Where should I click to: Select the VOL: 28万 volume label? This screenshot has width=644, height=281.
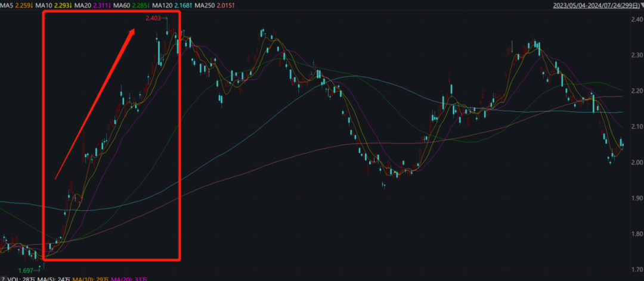(x=20, y=279)
